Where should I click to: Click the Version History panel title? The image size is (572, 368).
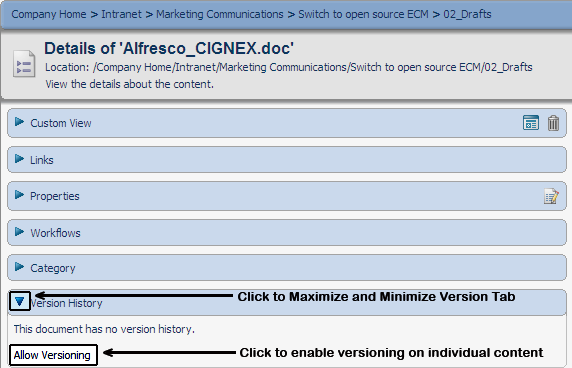tap(66, 303)
